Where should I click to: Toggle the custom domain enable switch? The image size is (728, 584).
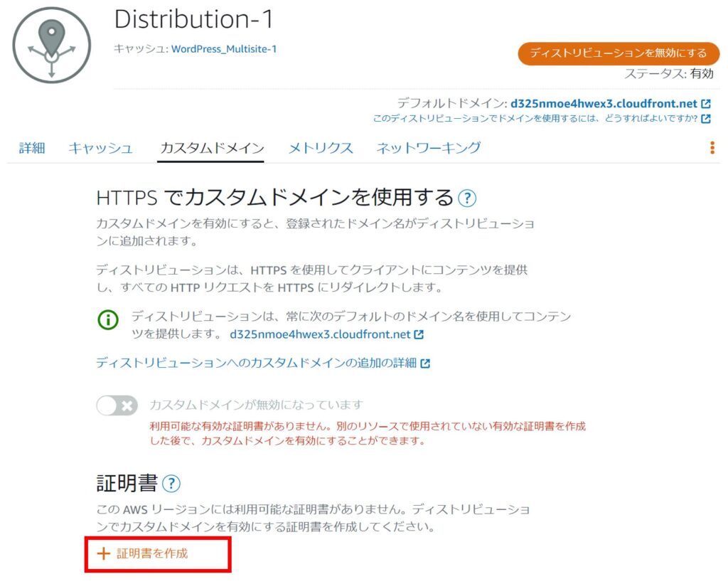click(x=117, y=405)
